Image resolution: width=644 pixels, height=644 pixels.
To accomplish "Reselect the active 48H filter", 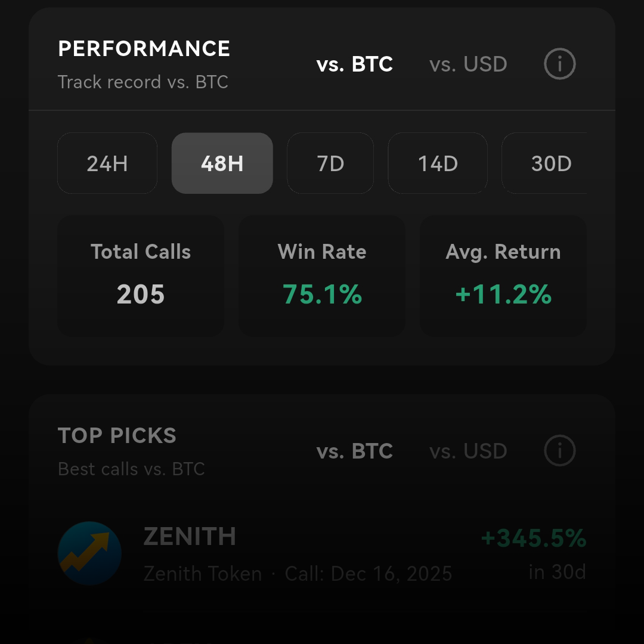I will [222, 163].
